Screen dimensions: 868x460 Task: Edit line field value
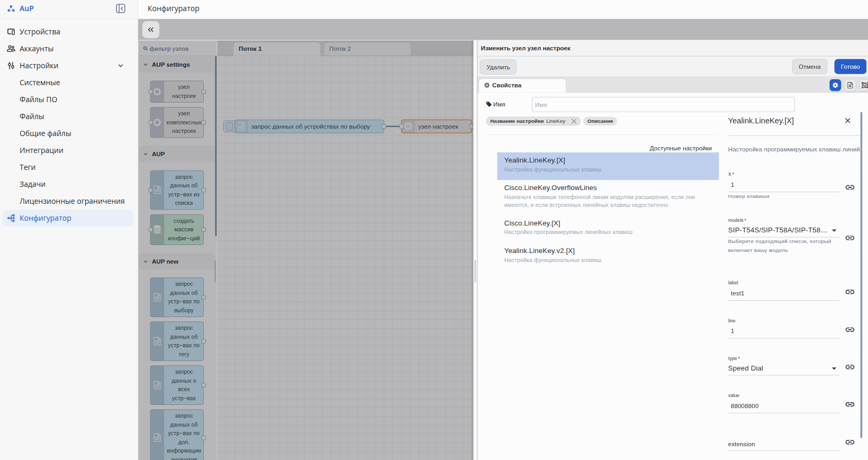(x=783, y=331)
